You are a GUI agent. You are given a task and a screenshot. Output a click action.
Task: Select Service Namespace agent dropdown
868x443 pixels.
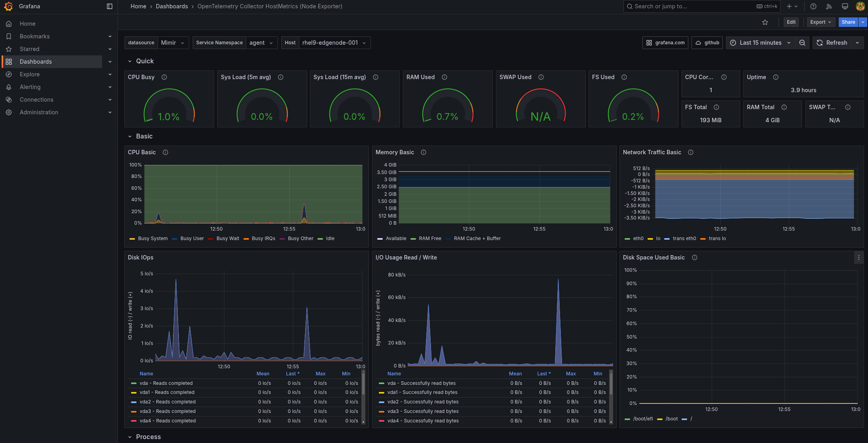pos(262,42)
